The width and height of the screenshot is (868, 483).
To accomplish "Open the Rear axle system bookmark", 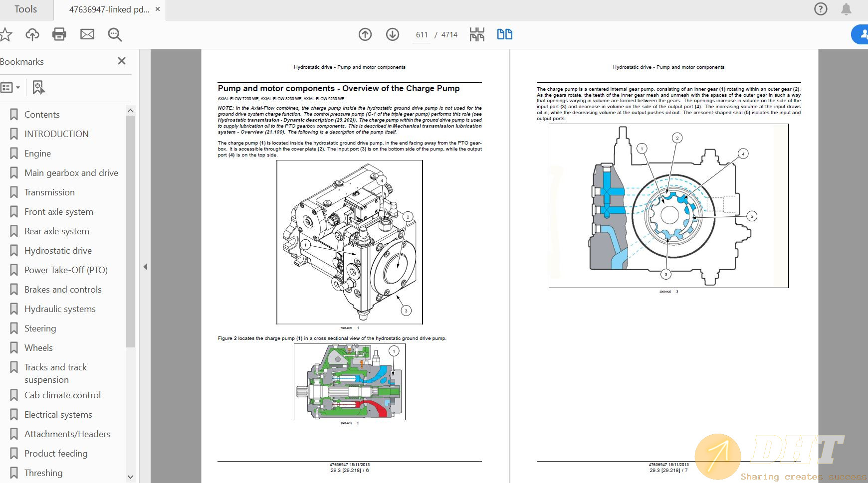I will (x=57, y=231).
